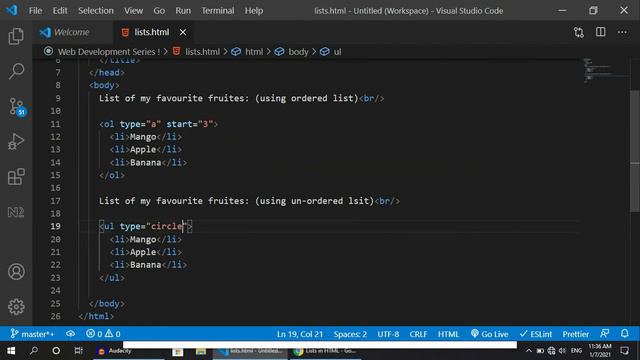Click Web Development Series breadcrumb
Image resolution: width=640 pixels, height=360 pixels.
109,52
